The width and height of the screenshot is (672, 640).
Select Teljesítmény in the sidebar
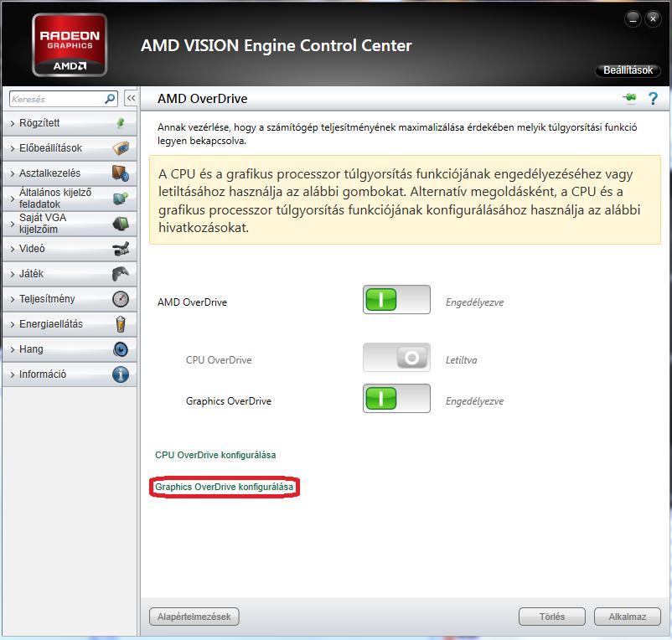tap(70, 299)
